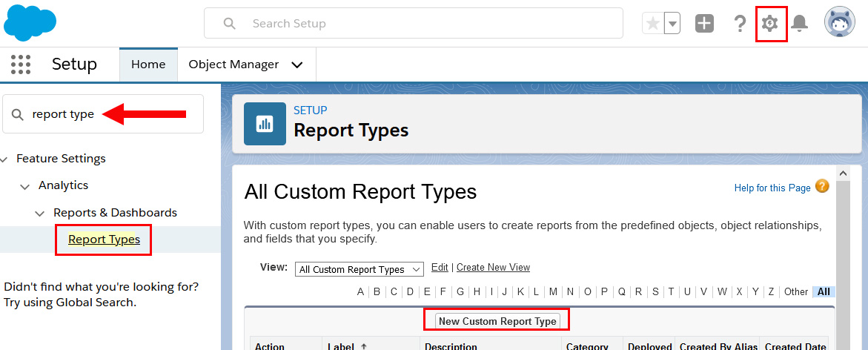This screenshot has height=350, width=868.
Task: Select Report Types in the sidebar tree
Action: 104,240
